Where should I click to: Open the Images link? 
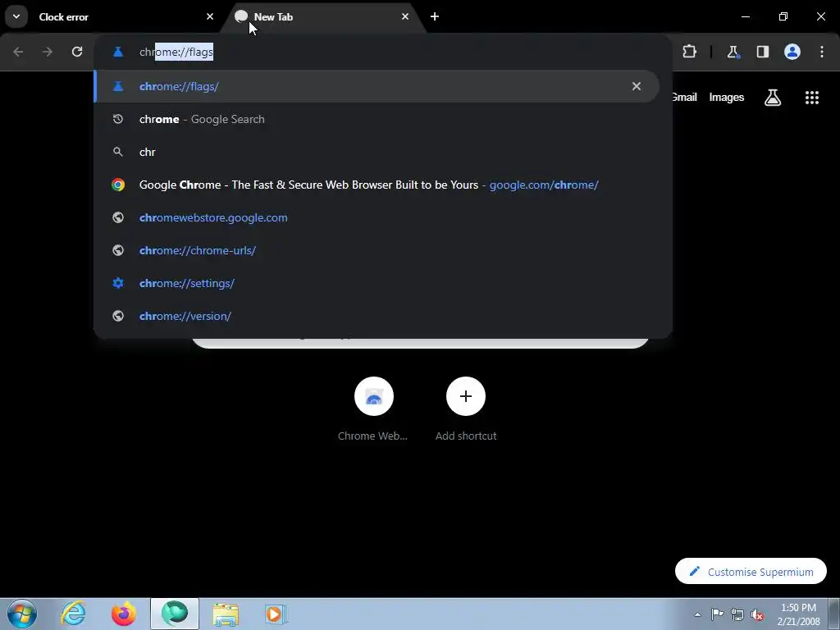727,97
